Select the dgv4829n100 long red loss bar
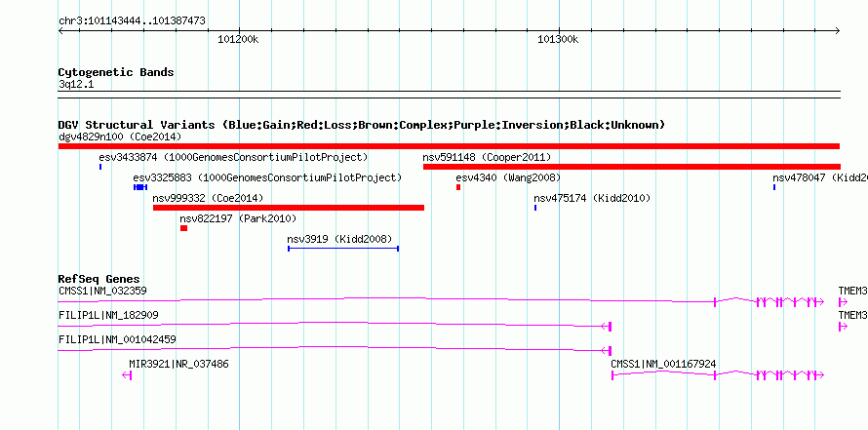868x430 pixels. [449, 146]
